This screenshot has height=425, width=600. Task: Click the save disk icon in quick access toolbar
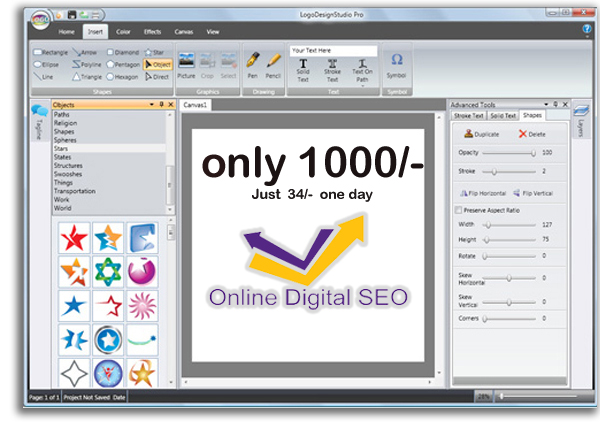[x=72, y=15]
